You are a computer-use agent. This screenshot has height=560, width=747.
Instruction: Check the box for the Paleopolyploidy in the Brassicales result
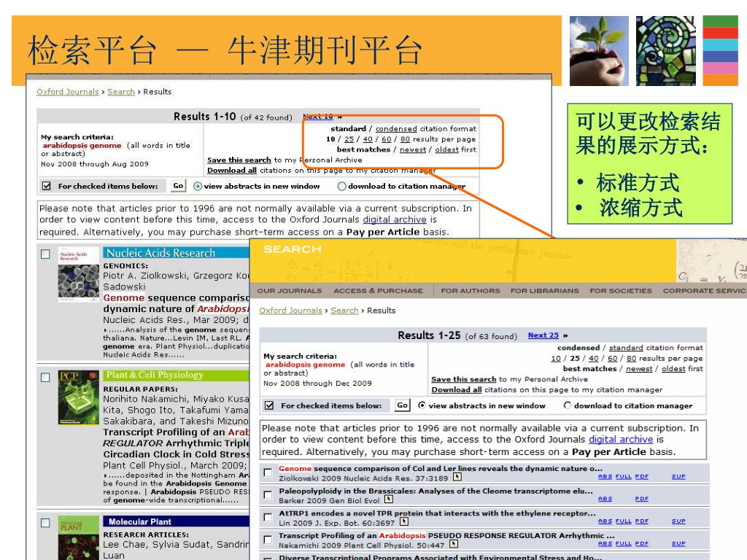coord(268,495)
